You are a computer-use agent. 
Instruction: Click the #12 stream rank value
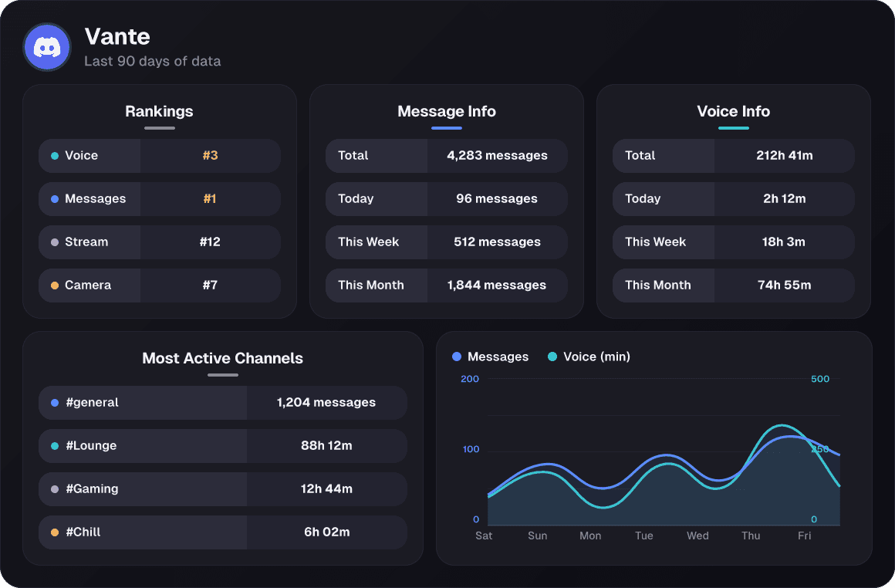[210, 242]
